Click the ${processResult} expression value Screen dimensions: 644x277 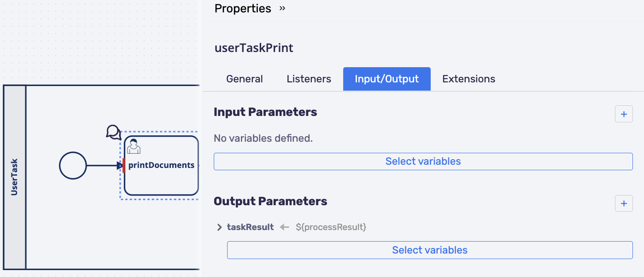click(x=331, y=227)
